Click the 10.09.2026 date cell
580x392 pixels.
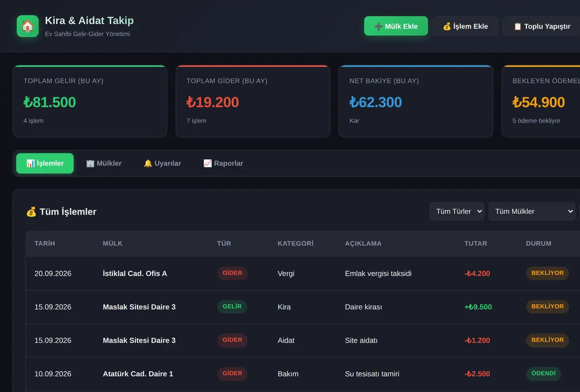click(x=53, y=374)
